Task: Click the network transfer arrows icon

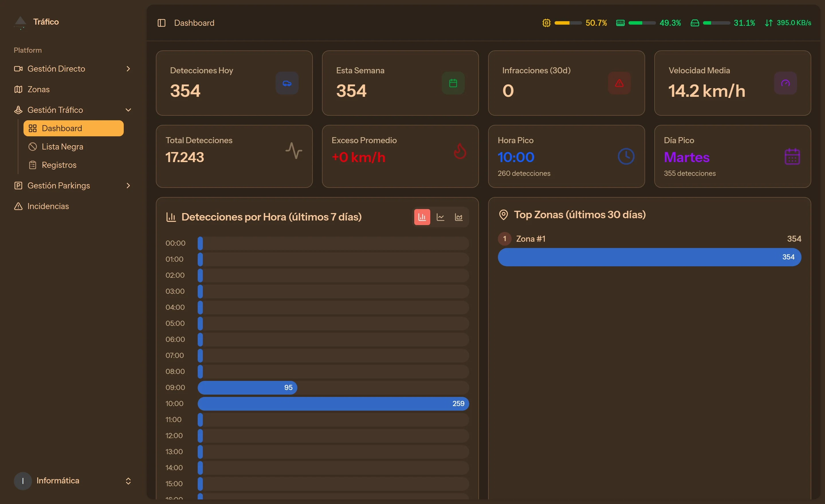Action: pyautogui.click(x=768, y=23)
